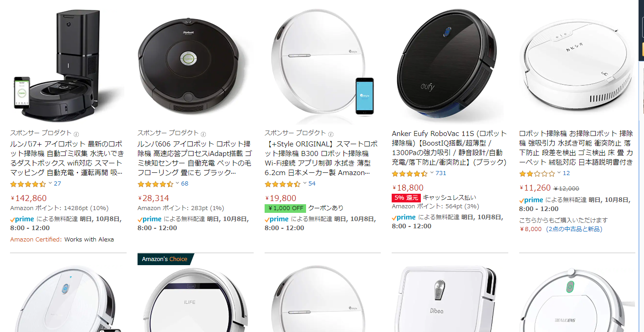Click two-star rating of white robot vacuum
This screenshot has height=332, width=644.
(x=537, y=173)
